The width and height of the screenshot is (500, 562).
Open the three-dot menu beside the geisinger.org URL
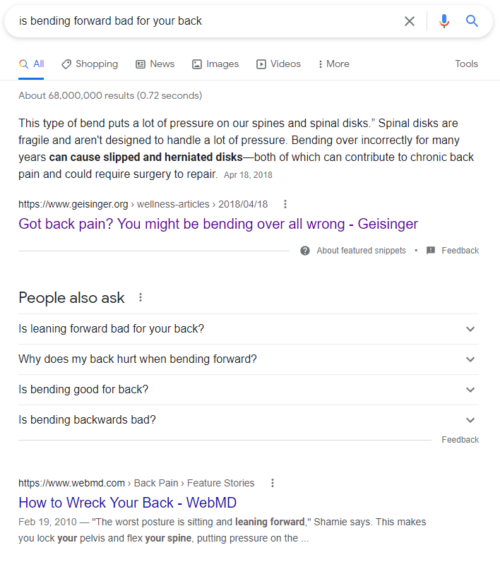(x=285, y=204)
